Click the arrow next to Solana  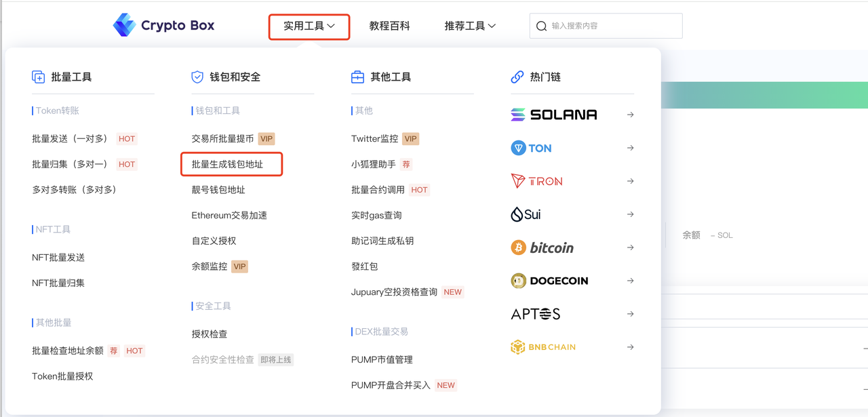point(630,115)
